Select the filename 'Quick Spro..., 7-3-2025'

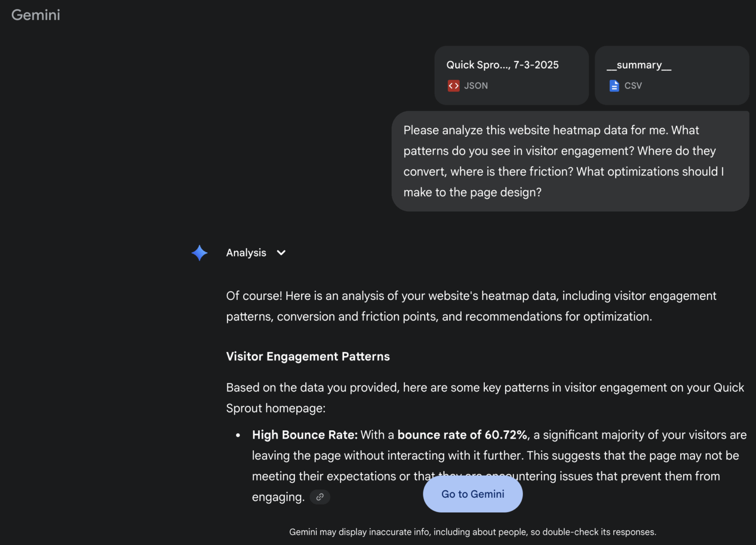[x=502, y=64]
